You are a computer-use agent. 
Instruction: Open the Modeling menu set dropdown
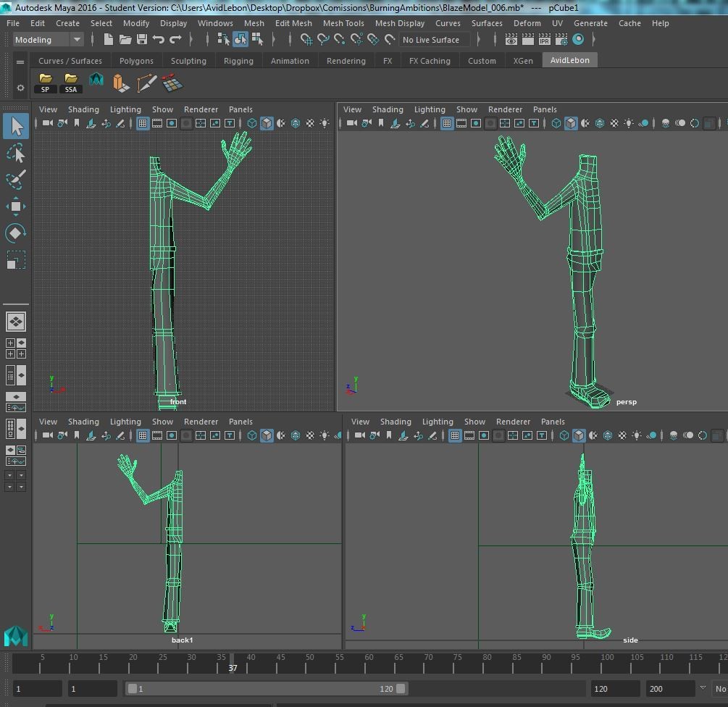pos(48,40)
